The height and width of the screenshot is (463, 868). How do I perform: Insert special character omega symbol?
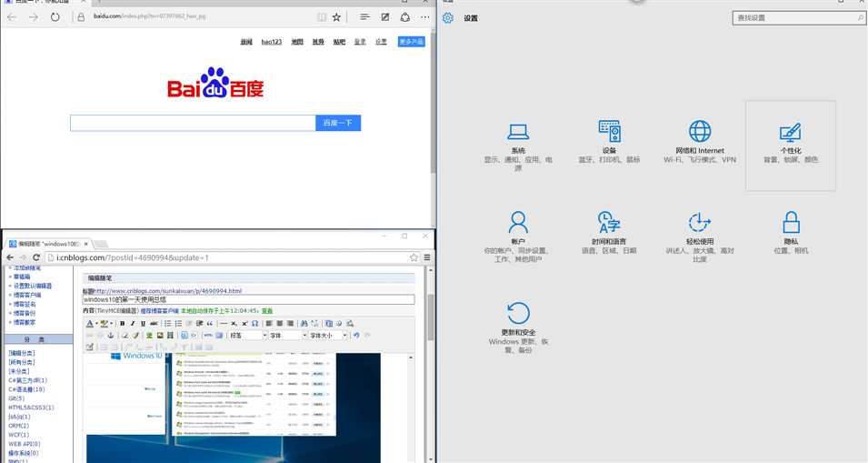[x=254, y=324]
